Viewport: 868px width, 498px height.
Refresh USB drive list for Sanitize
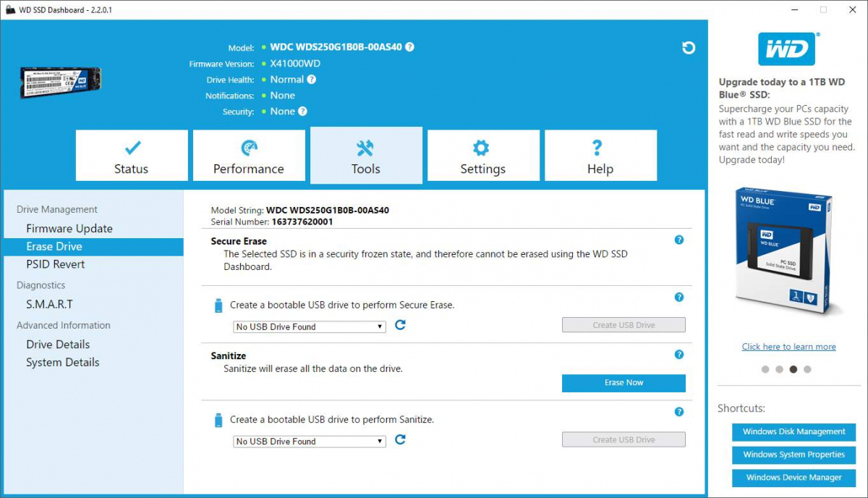click(x=400, y=439)
